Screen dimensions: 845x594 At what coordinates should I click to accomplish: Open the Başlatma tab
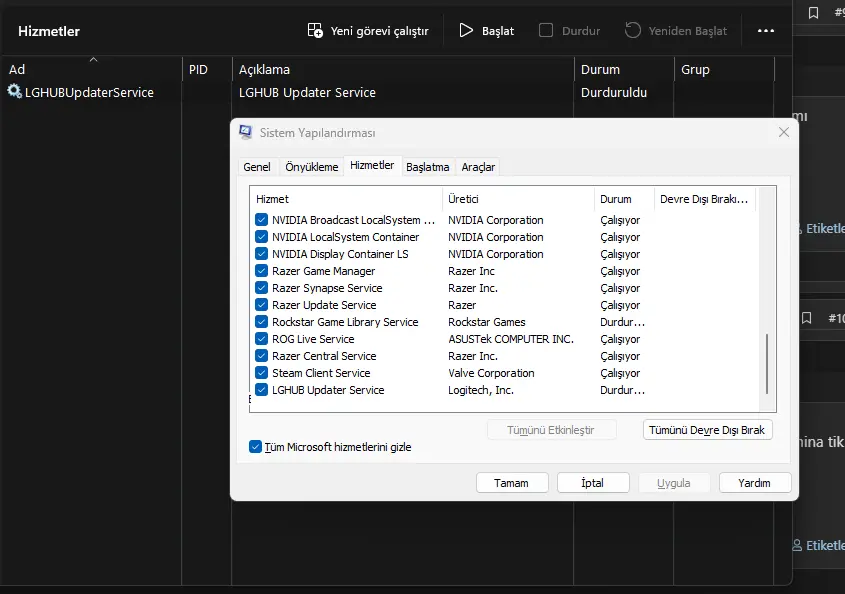click(x=427, y=167)
